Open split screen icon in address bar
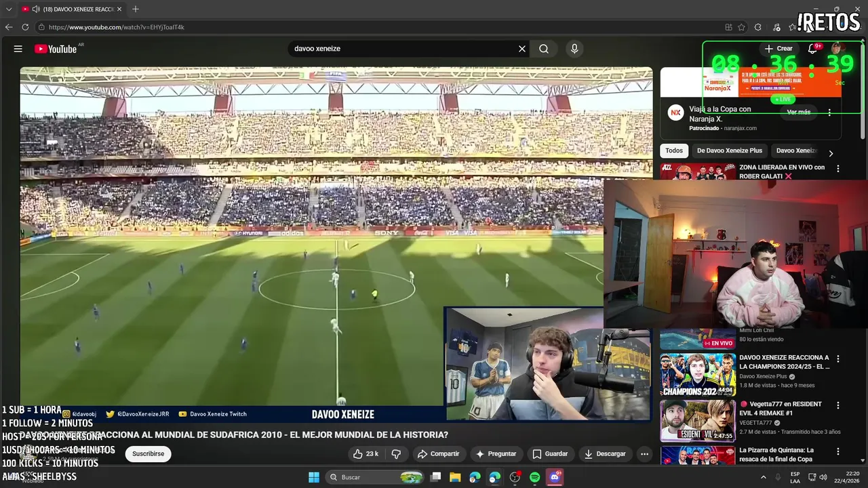This screenshot has height=488, width=868. (728, 27)
